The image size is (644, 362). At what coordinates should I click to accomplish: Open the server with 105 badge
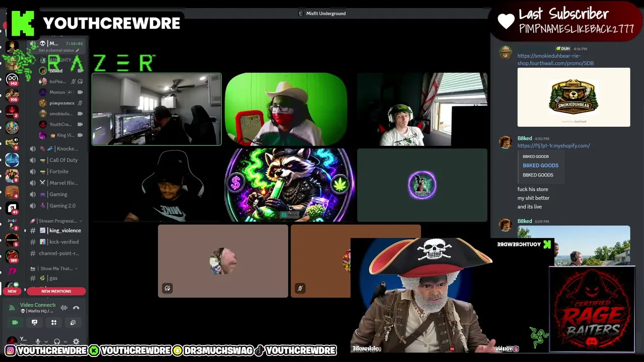12,95
